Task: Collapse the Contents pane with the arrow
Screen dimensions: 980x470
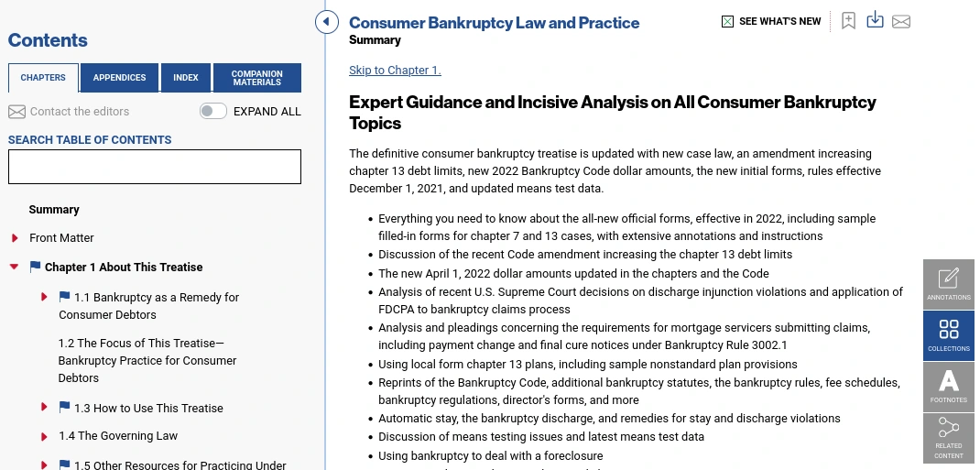Action: pos(326,22)
